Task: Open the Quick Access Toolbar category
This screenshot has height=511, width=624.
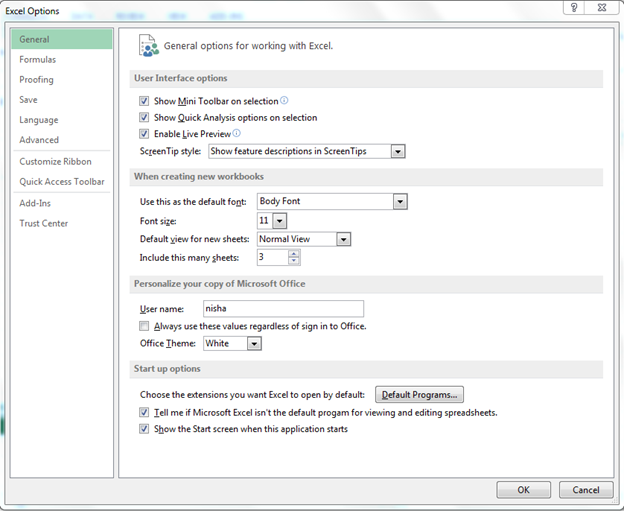Action: pos(62,181)
